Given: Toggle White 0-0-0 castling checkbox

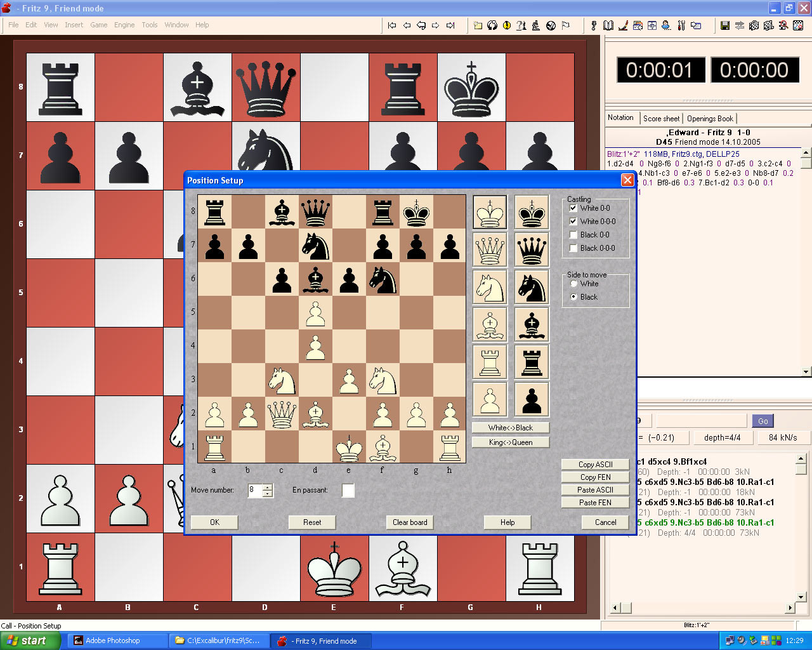Looking at the screenshot, I should click(x=573, y=222).
